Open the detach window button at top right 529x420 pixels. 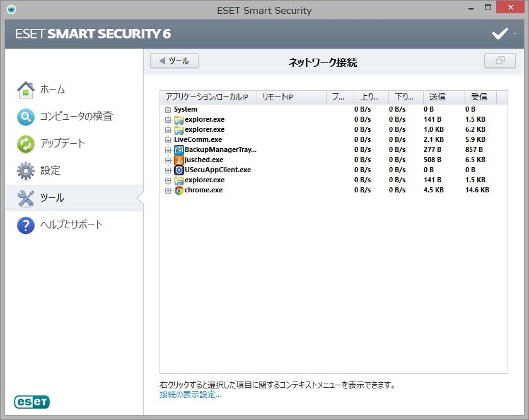(x=499, y=61)
